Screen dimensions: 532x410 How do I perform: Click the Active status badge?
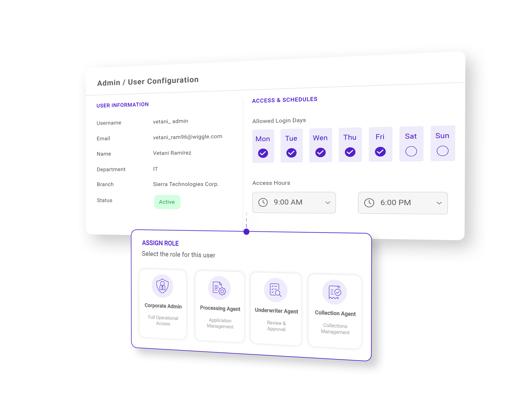pyautogui.click(x=167, y=202)
